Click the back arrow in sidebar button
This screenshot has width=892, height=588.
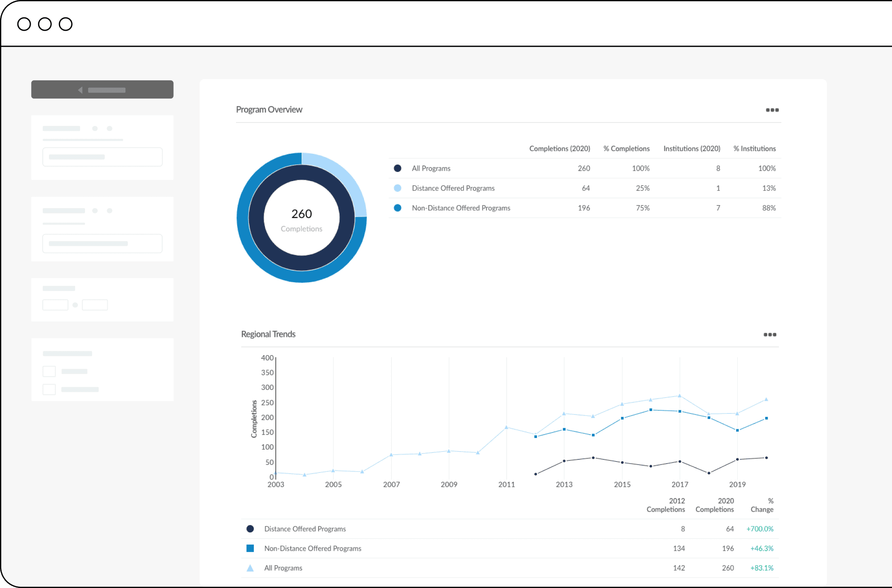coord(80,90)
